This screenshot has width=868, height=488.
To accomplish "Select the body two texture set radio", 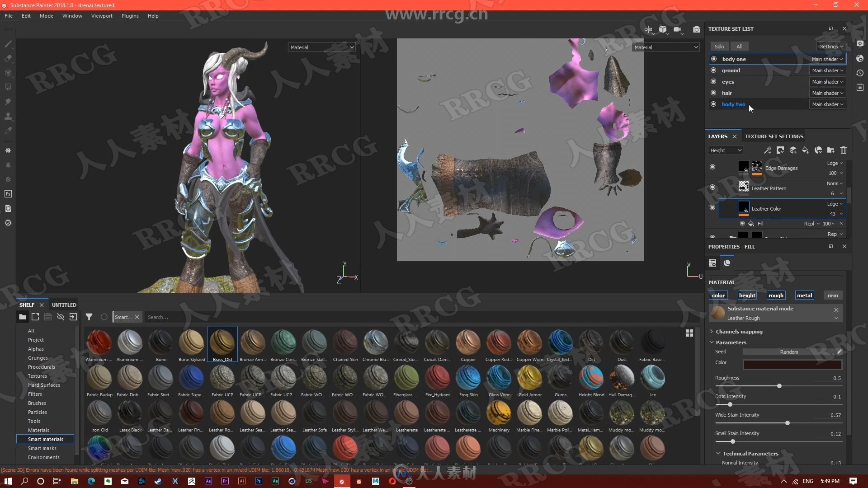I will [713, 104].
